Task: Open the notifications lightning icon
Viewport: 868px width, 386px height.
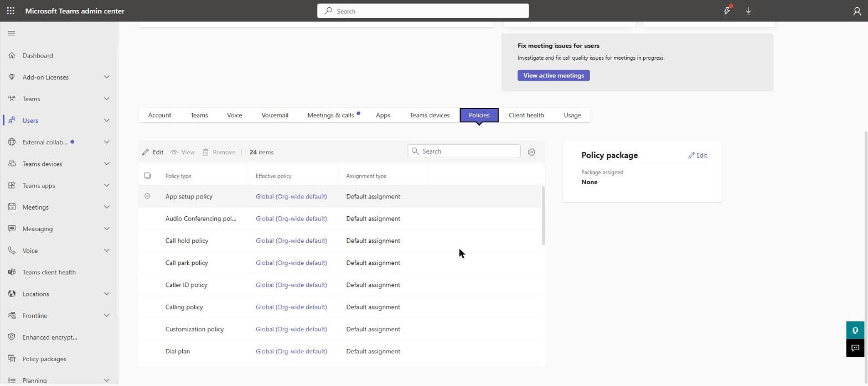Action: [x=727, y=11]
